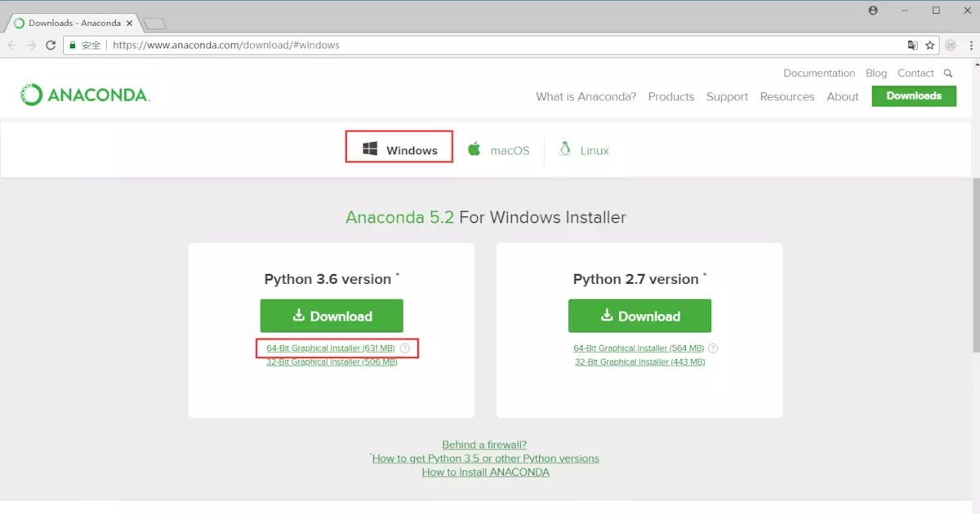Open the Support menu
The width and height of the screenshot is (980, 514).
(727, 96)
